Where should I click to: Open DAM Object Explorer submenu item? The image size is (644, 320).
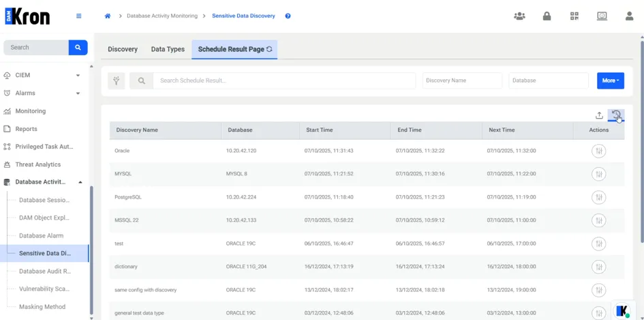click(x=44, y=218)
